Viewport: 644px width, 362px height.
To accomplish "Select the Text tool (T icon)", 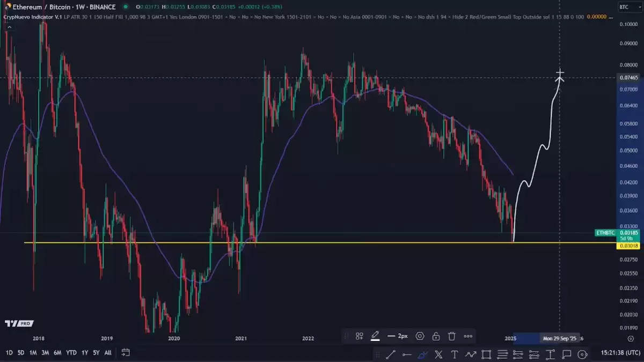I will 455,354.
